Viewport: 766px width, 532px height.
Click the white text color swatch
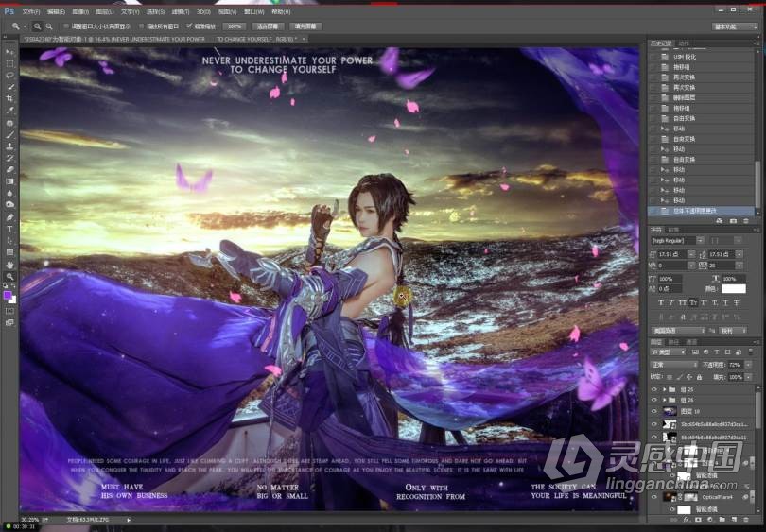(734, 289)
